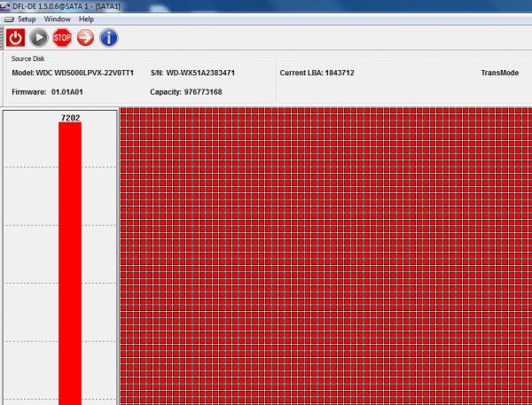Start imaging with the gray play button
Screen dimensions: 532x405
click(x=39, y=37)
